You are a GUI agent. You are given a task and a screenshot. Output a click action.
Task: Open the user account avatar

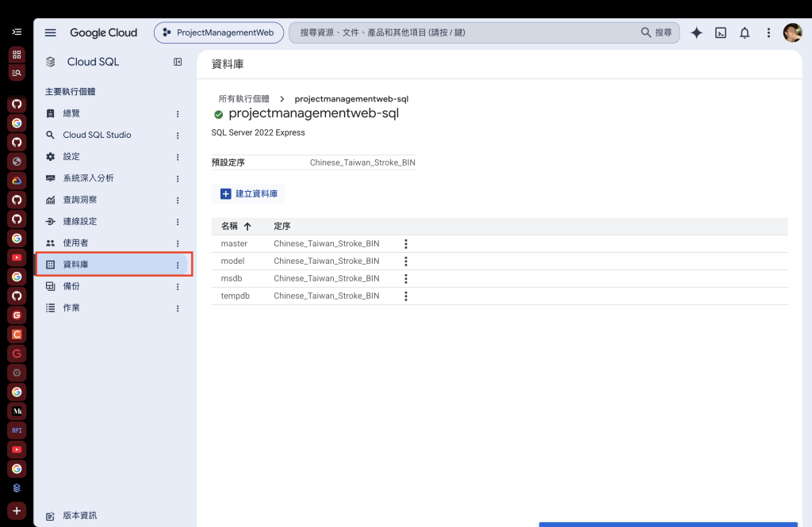tap(792, 32)
